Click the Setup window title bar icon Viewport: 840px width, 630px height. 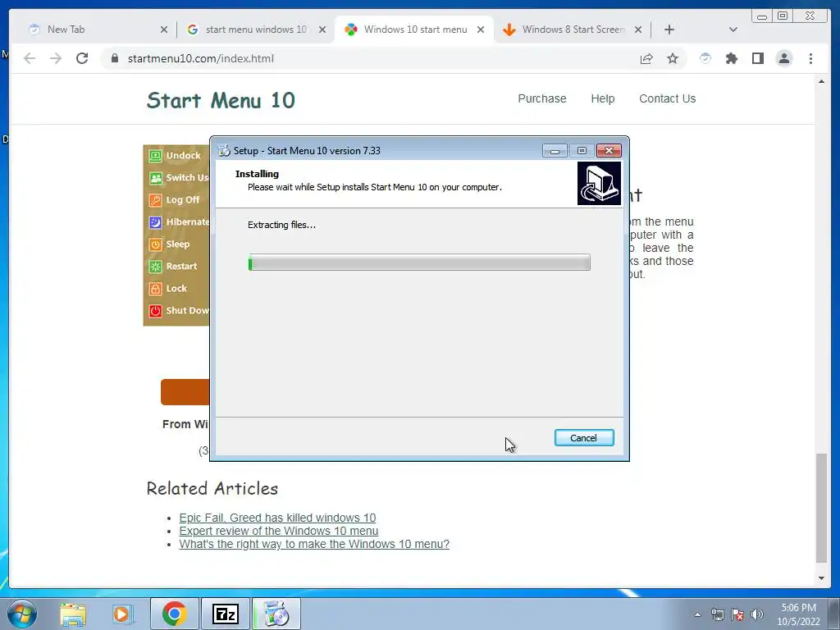click(x=224, y=151)
